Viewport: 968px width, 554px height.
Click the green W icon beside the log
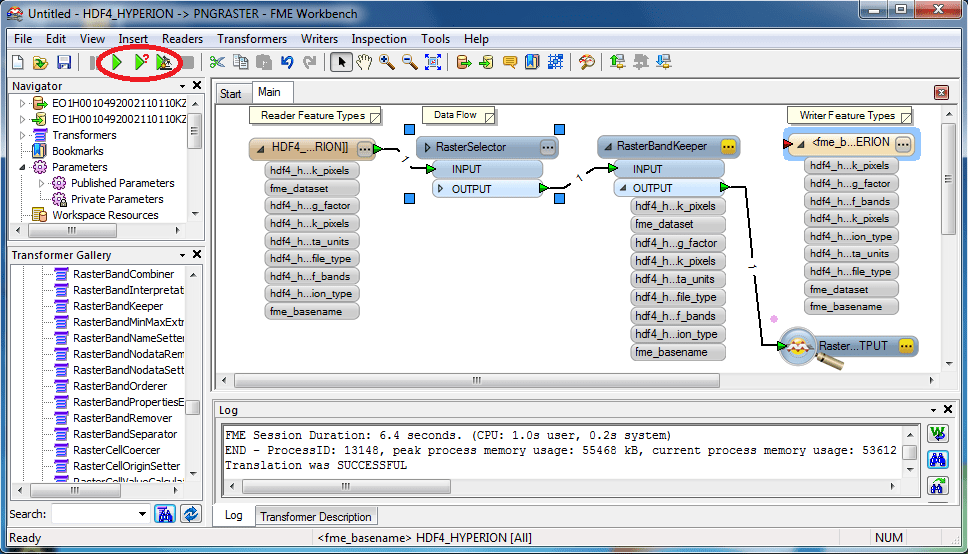(938, 434)
